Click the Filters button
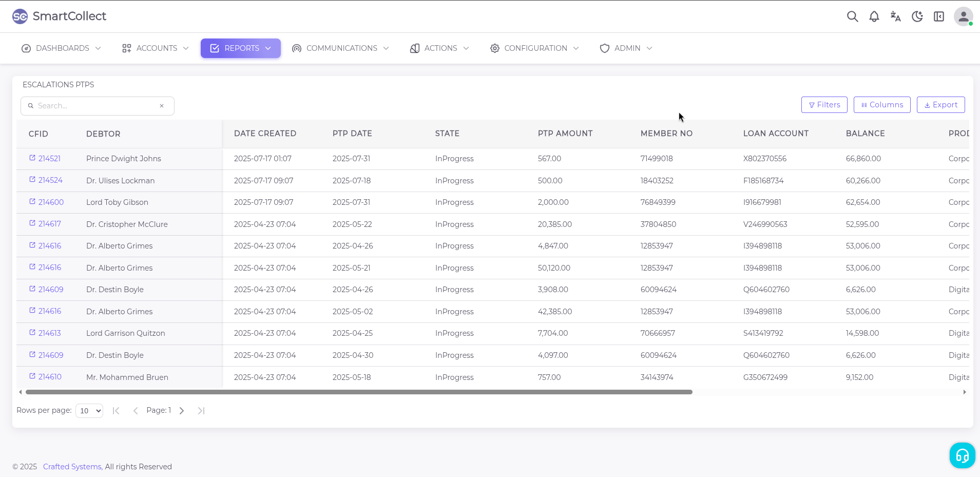Image resolution: width=980 pixels, height=477 pixels. click(x=824, y=105)
